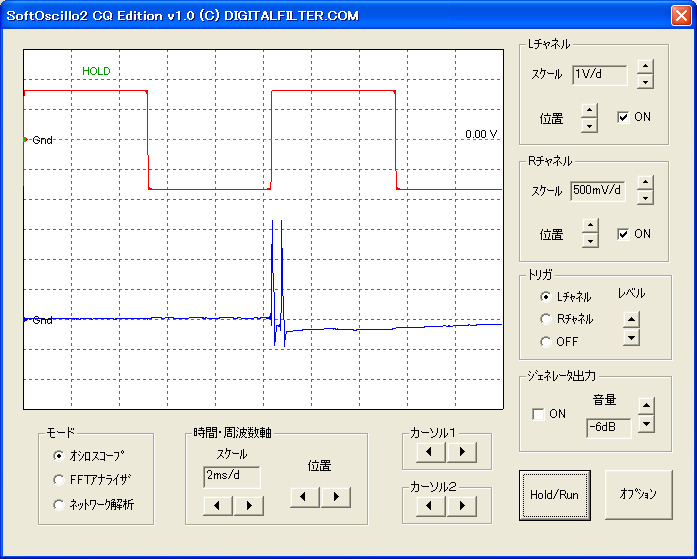The width and height of the screenshot is (697, 559).
Task: Decrease the L channel scale with down arrow
Action: [x=645, y=82]
